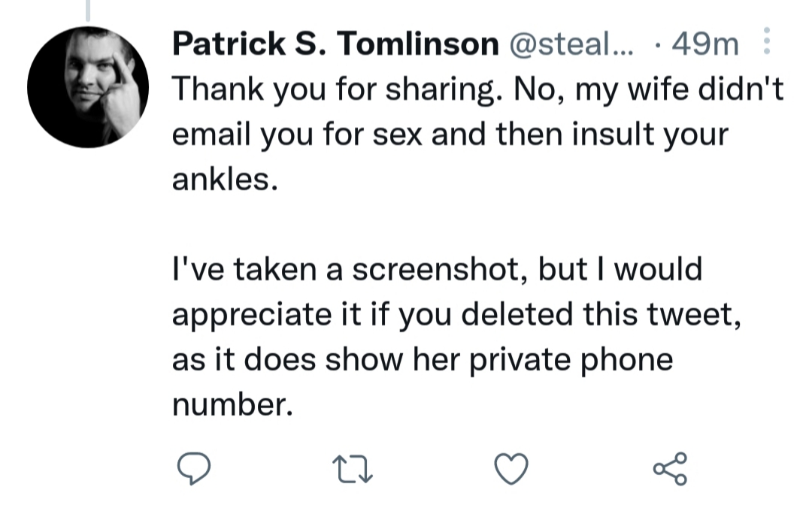Click the line "I've taken a screenshot"
Image resolution: width=812 pixels, height=511 pixels.
pos(437,269)
